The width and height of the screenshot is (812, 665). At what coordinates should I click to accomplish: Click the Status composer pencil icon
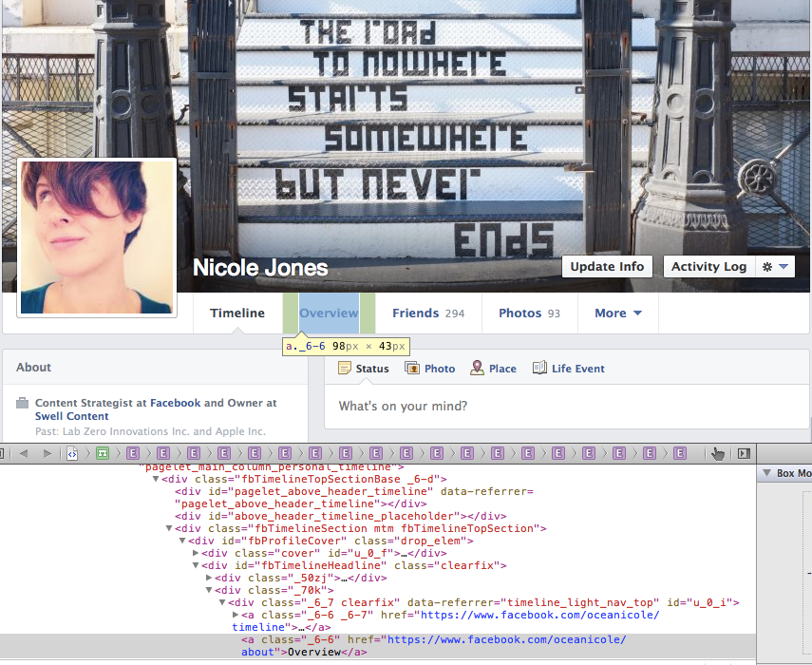pos(345,369)
